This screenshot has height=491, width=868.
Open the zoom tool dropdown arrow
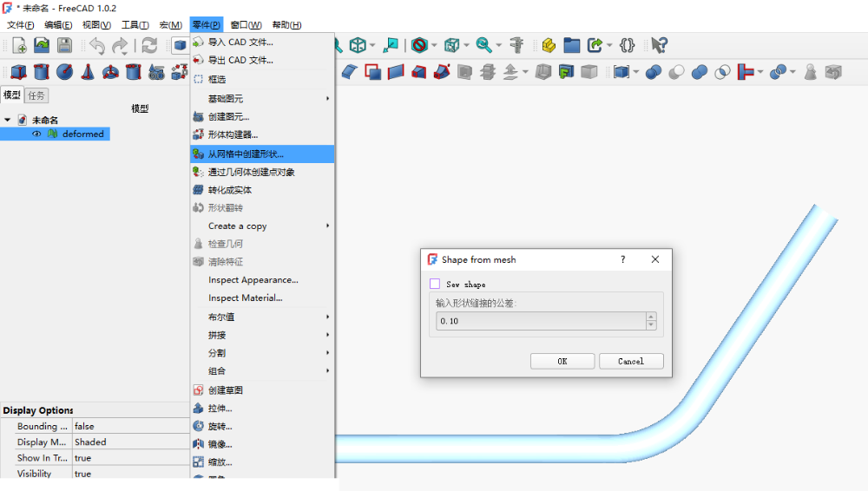click(499, 45)
